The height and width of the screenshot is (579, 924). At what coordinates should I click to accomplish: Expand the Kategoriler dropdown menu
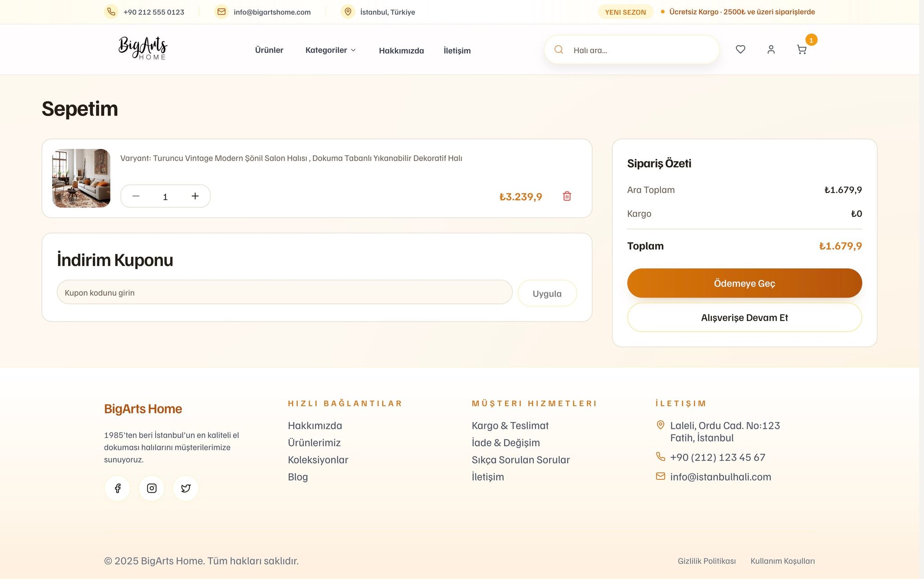[x=330, y=50]
